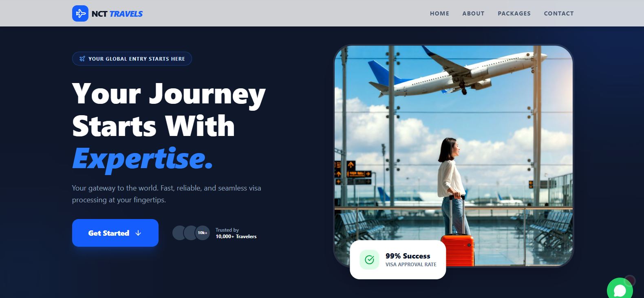
Task: Go to the Home nav item
Action: point(439,13)
